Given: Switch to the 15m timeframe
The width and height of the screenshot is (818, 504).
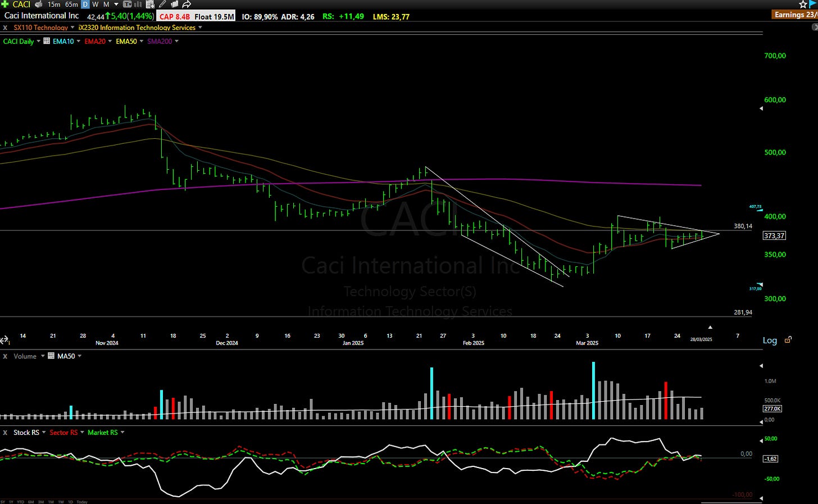Looking at the screenshot, I should coord(54,4).
